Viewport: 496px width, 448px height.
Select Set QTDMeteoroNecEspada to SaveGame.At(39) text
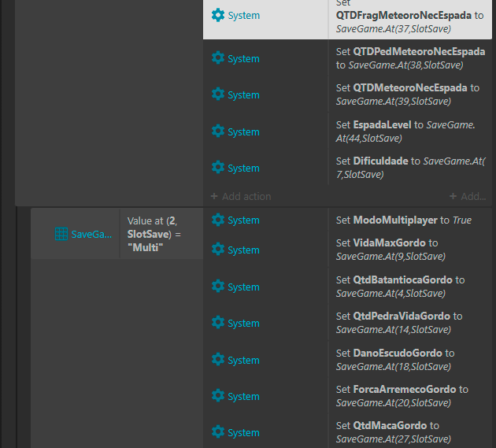(408, 94)
